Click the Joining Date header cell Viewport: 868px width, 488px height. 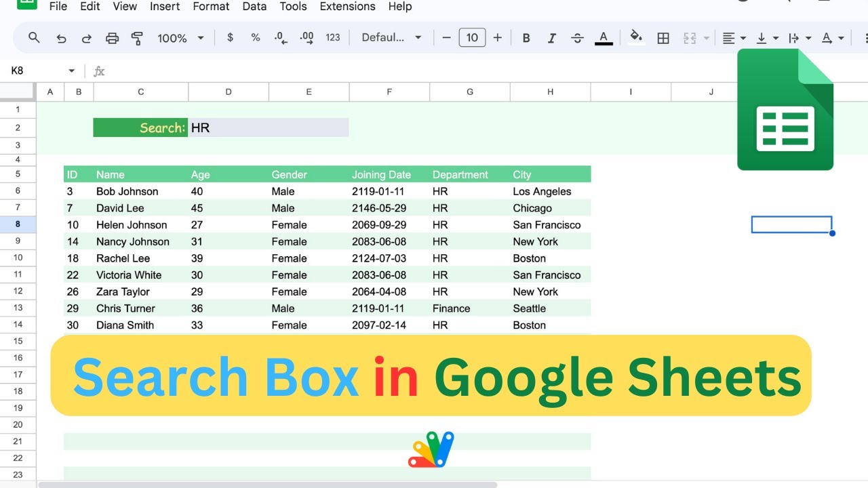[x=389, y=174]
